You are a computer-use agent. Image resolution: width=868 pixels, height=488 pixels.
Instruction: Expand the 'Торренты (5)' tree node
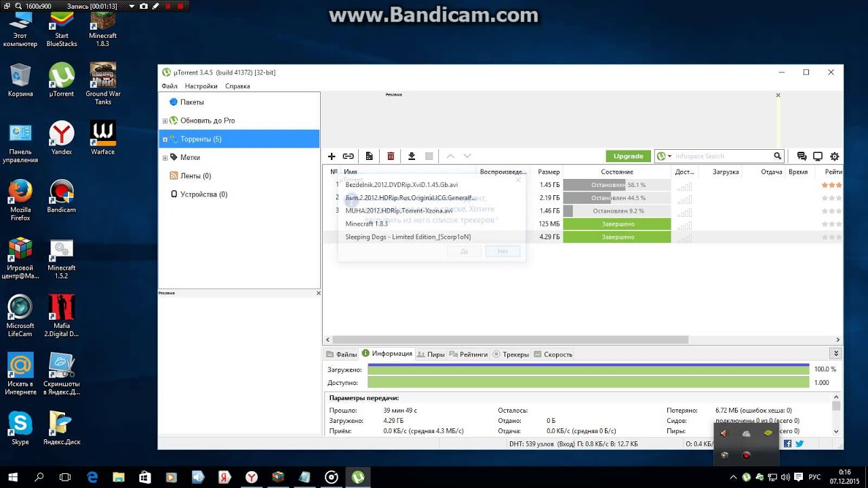point(165,139)
